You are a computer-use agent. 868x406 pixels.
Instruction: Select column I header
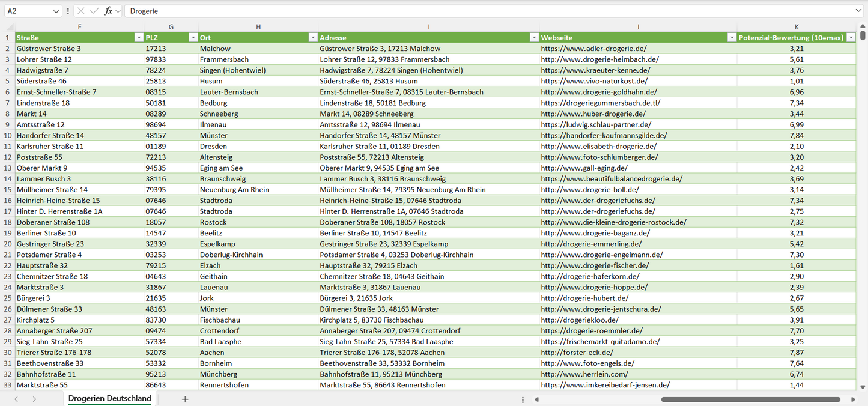(x=428, y=27)
